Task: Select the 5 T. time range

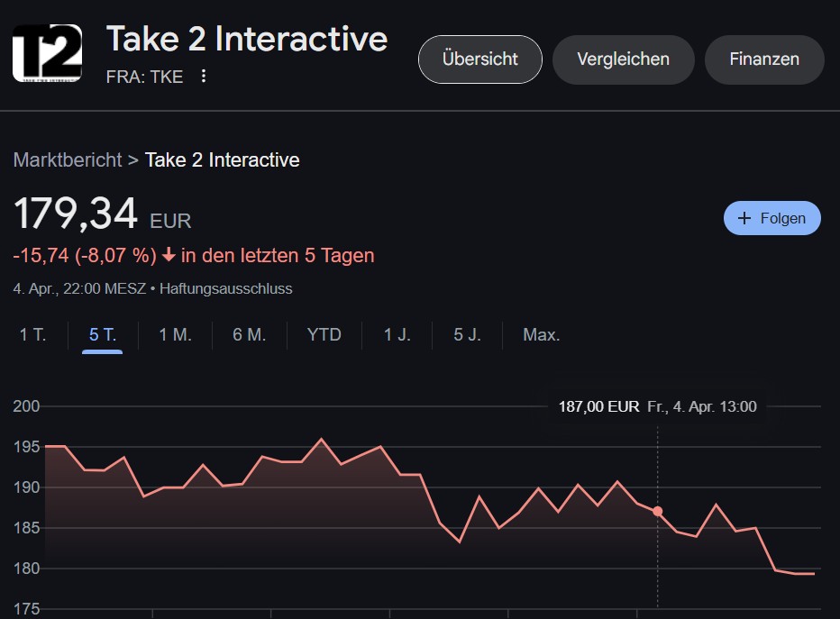Action: [x=103, y=334]
